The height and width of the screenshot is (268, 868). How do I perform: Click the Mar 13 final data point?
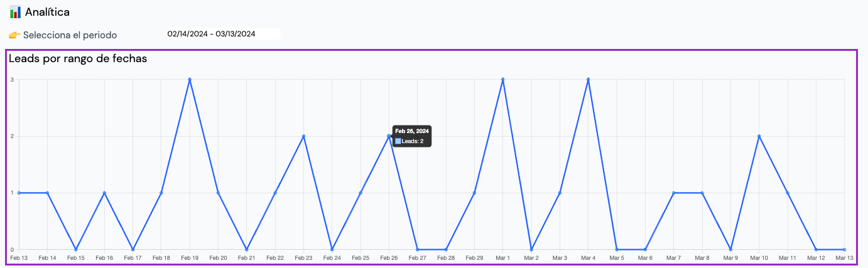click(x=844, y=249)
